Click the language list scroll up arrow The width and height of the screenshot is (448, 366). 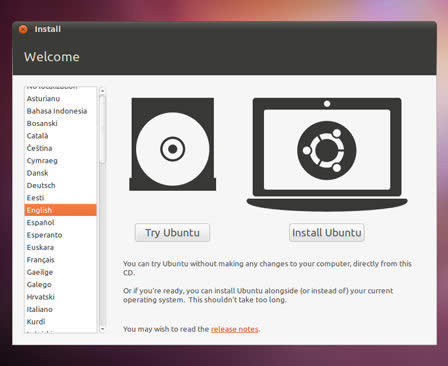[x=102, y=91]
